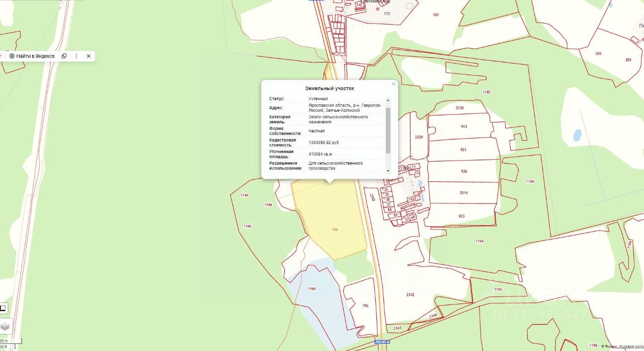Select land parcel labeled 1183

tap(486, 92)
